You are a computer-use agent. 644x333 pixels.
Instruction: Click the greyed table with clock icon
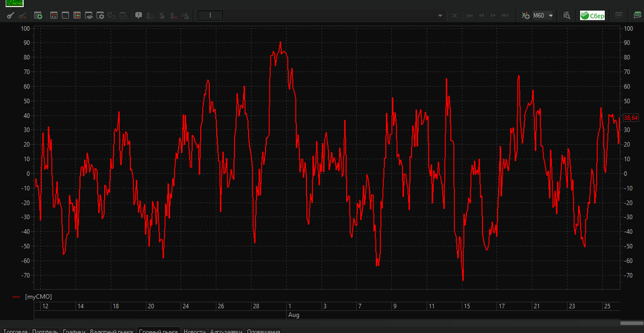(123, 16)
